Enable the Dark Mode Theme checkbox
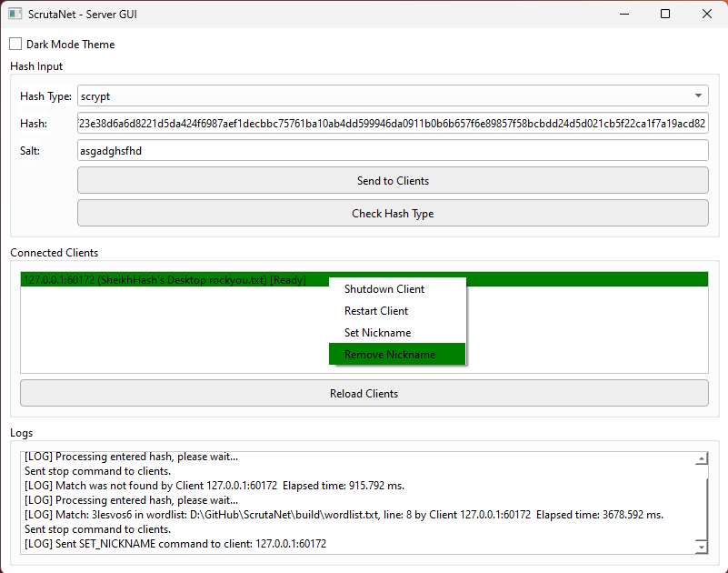728x573 pixels. 15,44
